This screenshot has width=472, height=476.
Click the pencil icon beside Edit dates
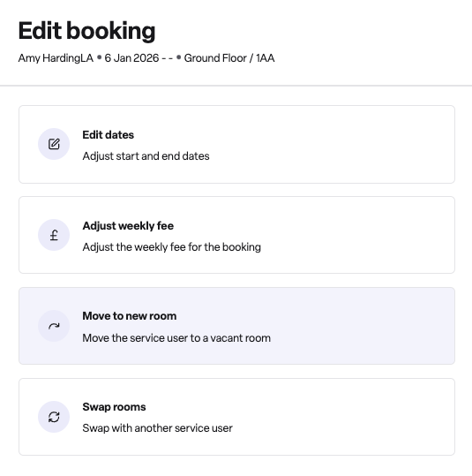(x=54, y=144)
